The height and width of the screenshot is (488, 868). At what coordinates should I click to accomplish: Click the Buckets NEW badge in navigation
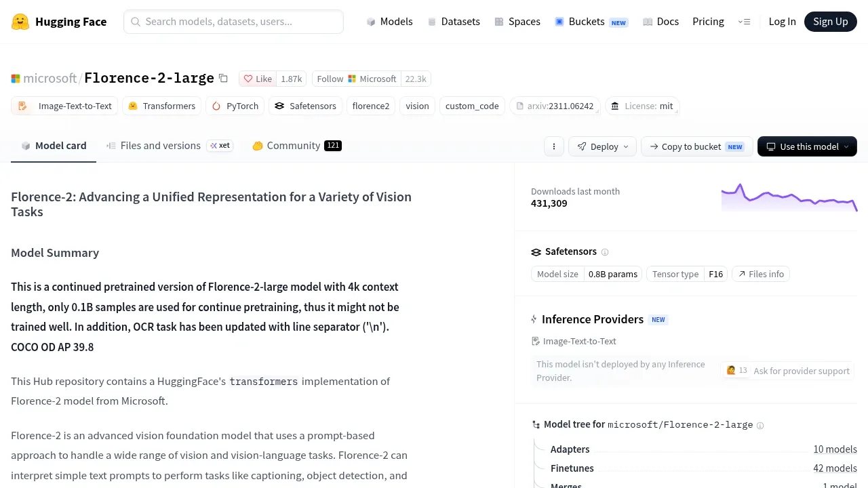pos(618,22)
